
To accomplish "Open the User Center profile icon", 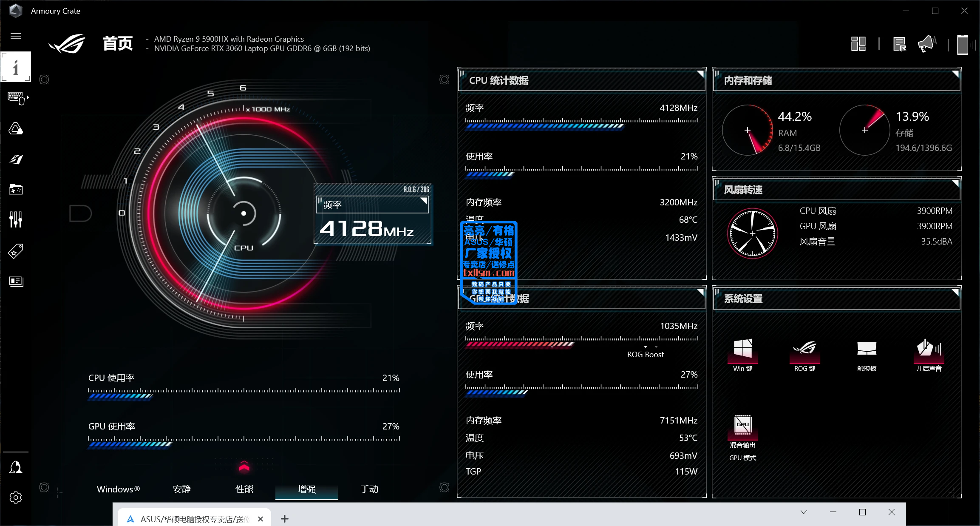I will coord(16,467).
